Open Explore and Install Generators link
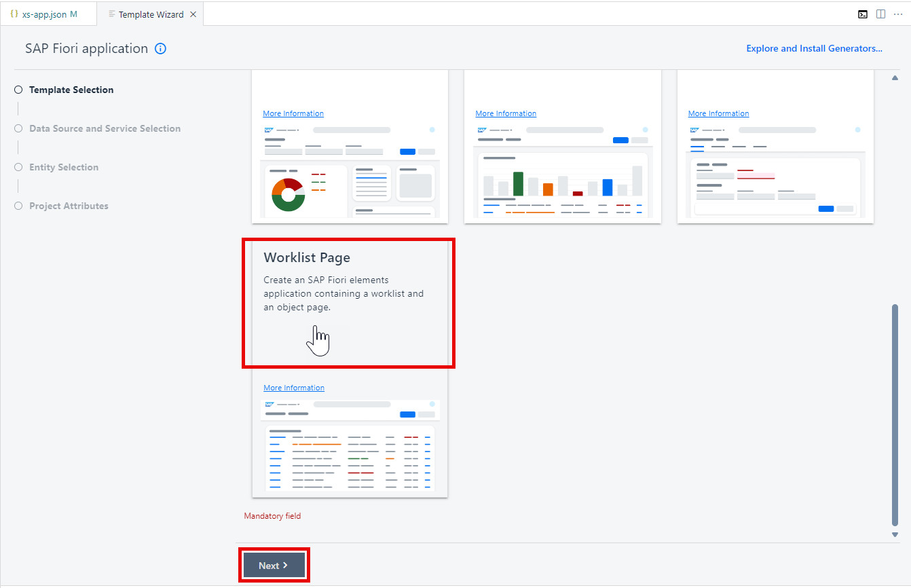Image resolution: width=911 pixels, height=588 pixels. (814, 48)
